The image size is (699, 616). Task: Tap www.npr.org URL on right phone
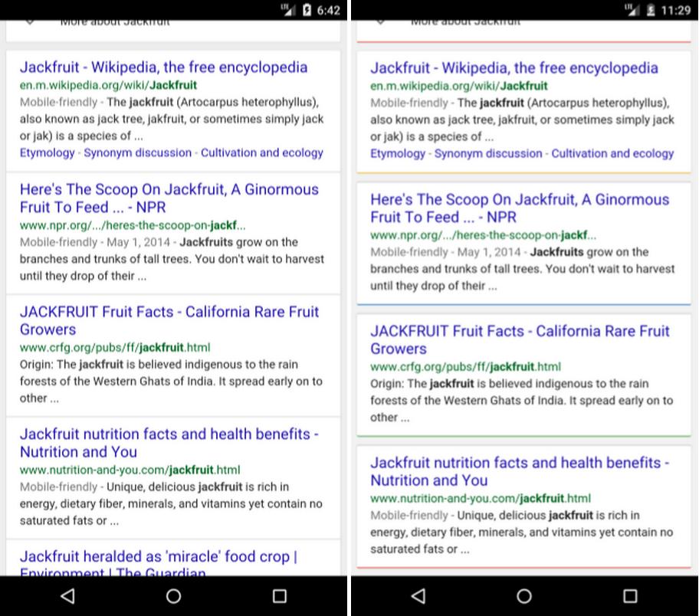[483, 235]
